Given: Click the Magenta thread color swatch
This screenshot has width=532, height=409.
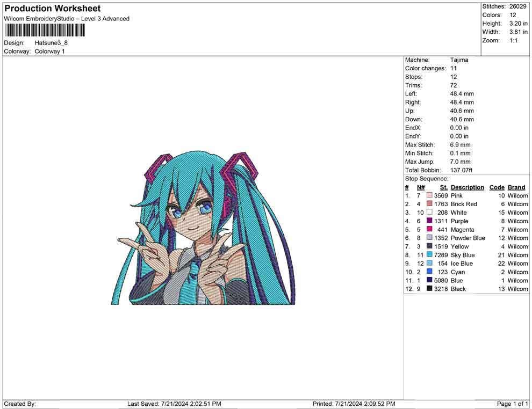Looking at the screenshot, I should click(x=429, y=229).
